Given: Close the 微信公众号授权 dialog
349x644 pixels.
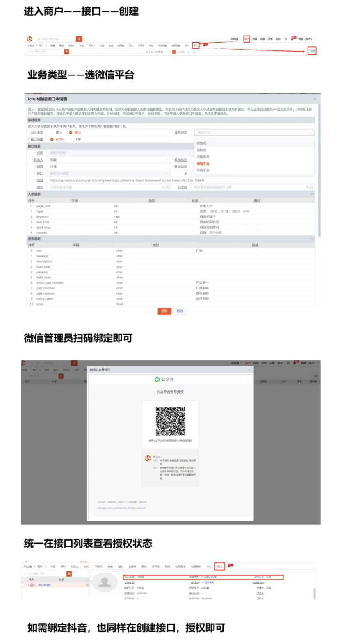Looking at the screenshot, I should pos(249,370).
